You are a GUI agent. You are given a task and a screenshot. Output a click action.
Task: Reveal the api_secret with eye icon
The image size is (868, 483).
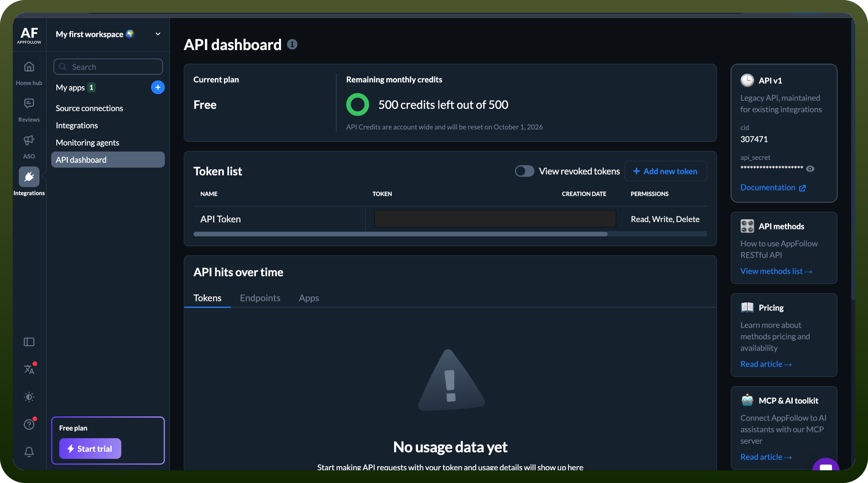pyautogui.click(x=810, y=169)
